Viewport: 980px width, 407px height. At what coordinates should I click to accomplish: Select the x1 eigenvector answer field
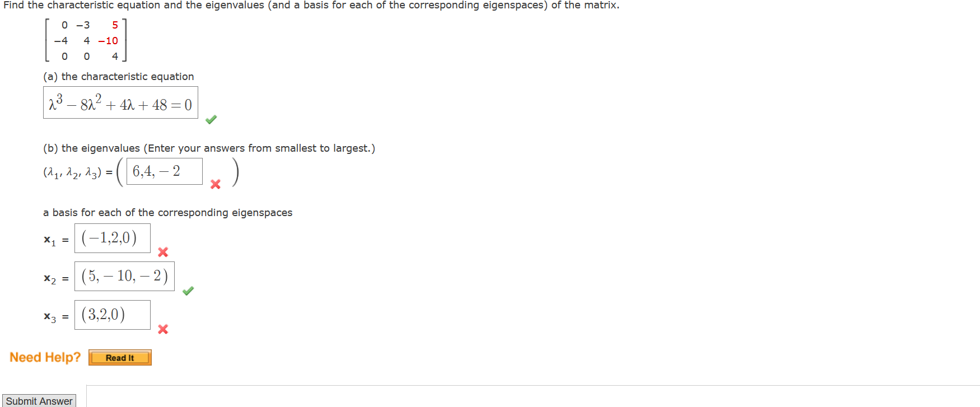click(x=112, y=238)
